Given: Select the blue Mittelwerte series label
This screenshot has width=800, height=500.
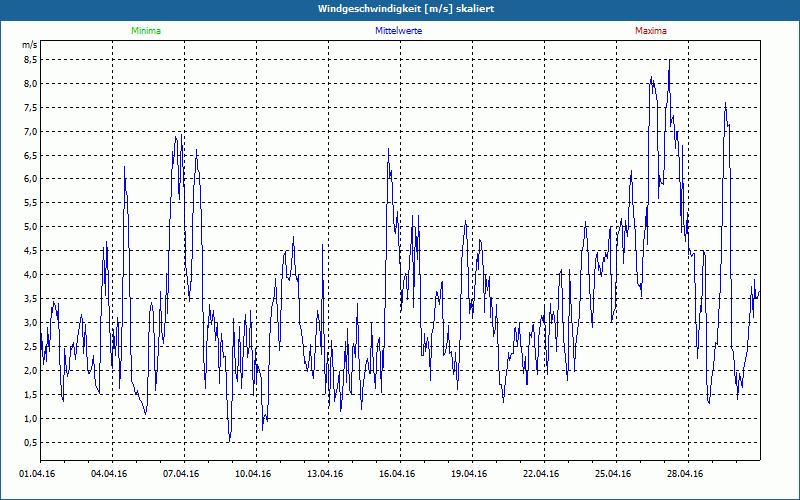Looking at the screenshot, I should point(398,31).
